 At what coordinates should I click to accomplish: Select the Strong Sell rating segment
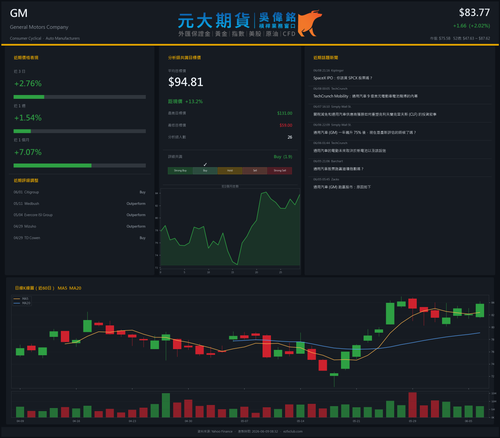pyautogui.click(x=280, y=171)
